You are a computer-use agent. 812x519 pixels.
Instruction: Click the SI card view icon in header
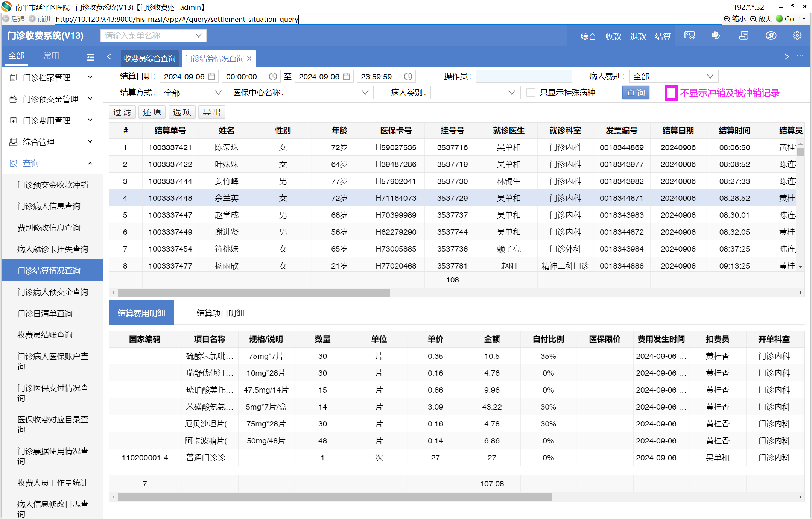point(689,36)
